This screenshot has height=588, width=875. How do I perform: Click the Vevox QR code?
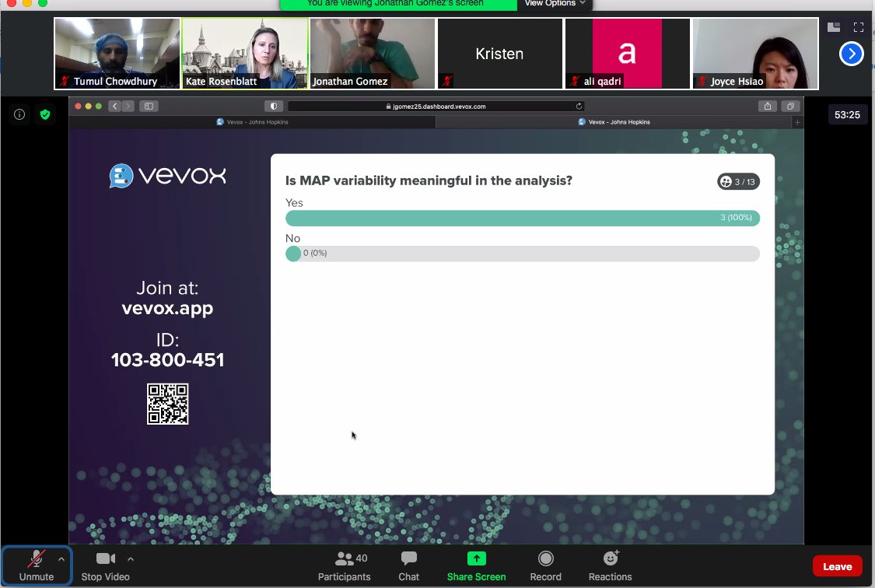(167, 404)
